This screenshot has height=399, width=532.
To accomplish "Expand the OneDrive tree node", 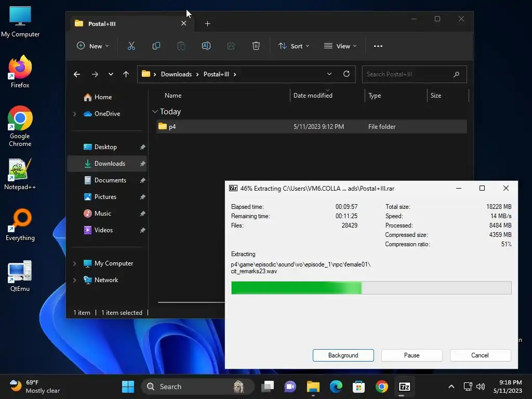I will click(75, 114).
